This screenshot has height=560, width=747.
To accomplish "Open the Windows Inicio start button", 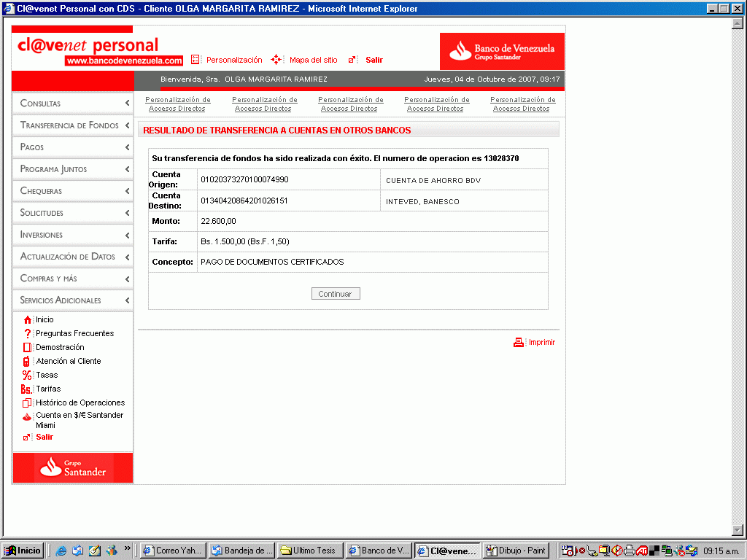I will point(23,551).
